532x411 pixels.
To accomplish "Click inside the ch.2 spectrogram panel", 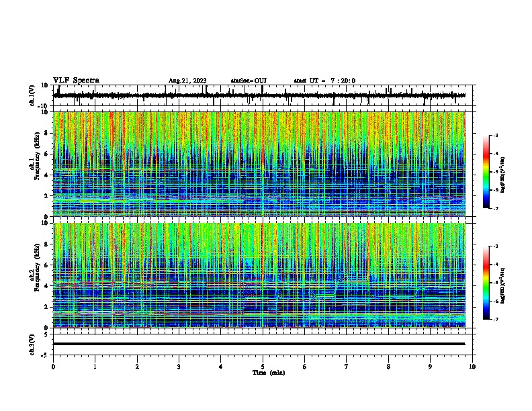I will (259, 275).
